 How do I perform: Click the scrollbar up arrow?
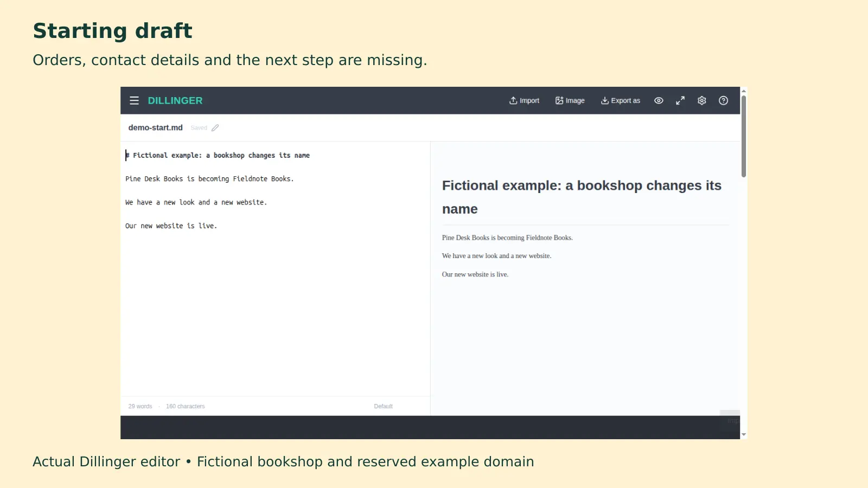pyautogui.click(x=744, y=91)
